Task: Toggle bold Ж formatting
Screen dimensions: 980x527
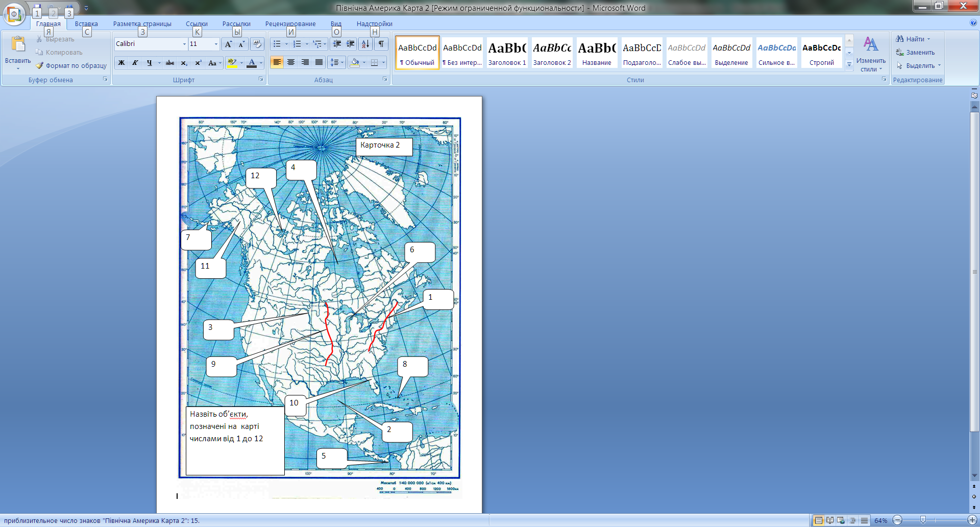Action: [x=121, y=63]
